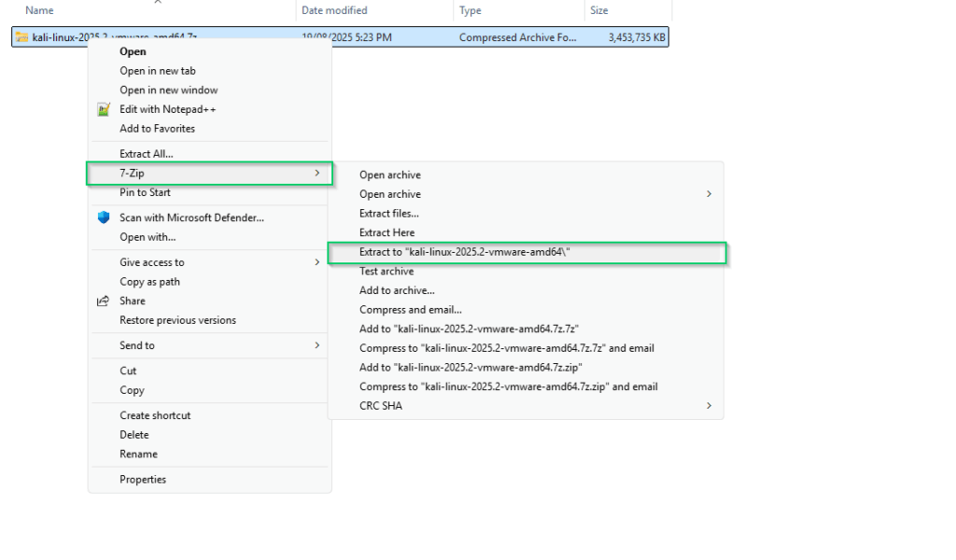Expand the Send to submenu arrow
Image resolution: width=956 pixels, height=560 pixels.
317,345
